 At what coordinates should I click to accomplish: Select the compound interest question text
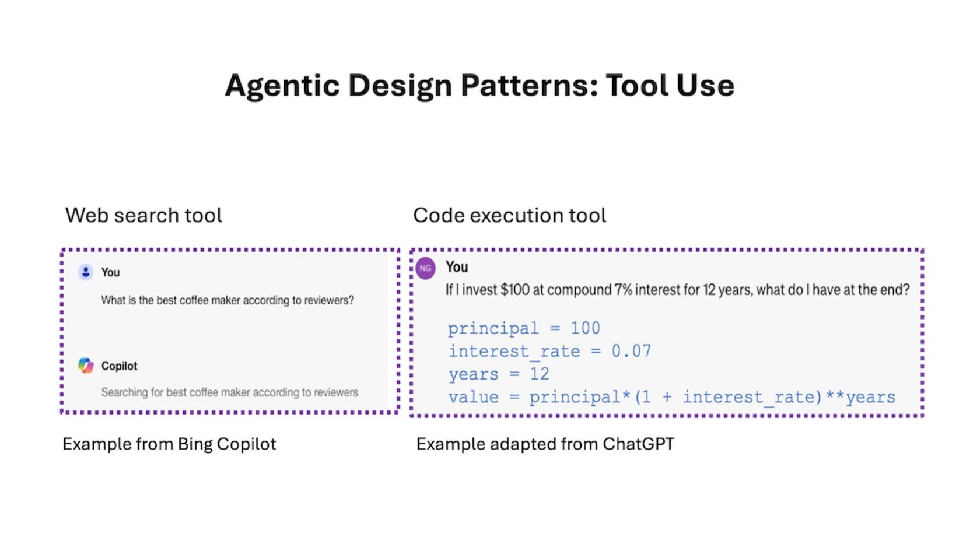coord(677,290)
